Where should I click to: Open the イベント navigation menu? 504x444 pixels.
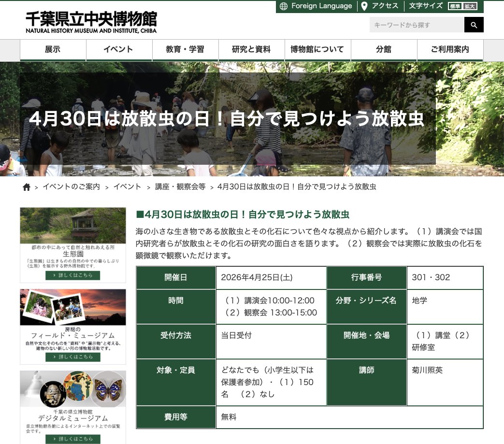click(119, 49)
